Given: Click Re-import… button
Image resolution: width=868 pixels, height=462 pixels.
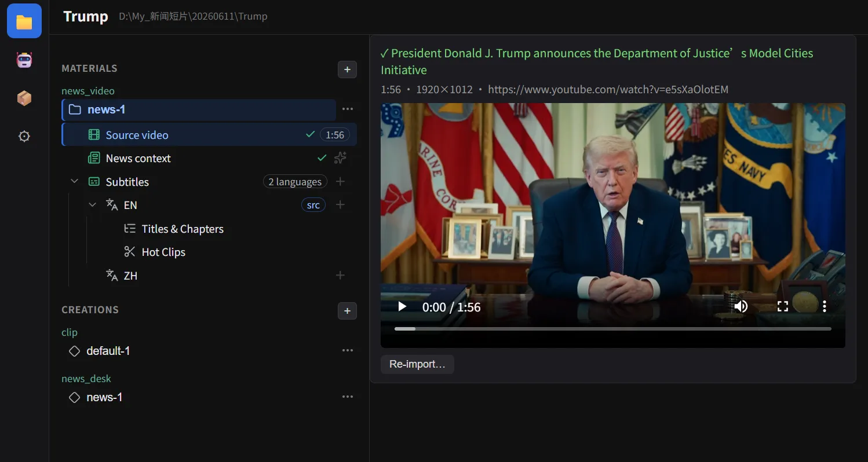Looking at the screenshot, I should click(x=417, y=364).
